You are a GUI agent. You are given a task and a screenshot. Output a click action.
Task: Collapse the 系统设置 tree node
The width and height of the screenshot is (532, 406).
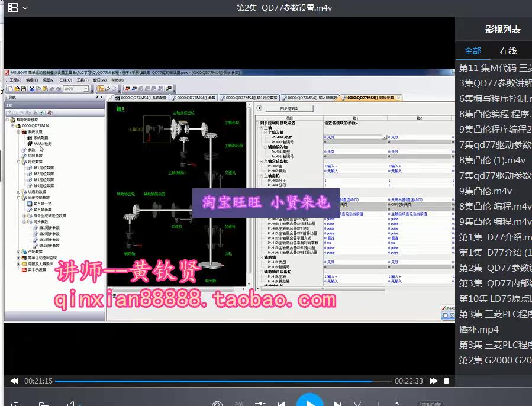tap(19, 132)
